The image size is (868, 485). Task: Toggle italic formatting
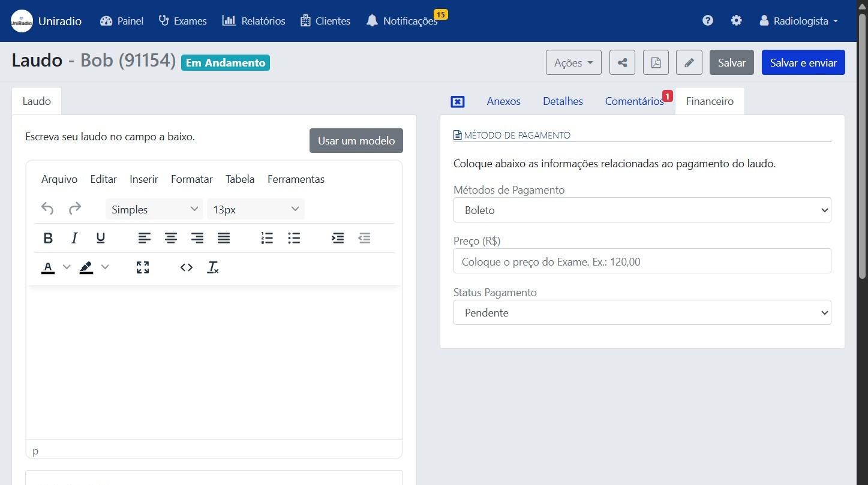[x=74, y=238]
